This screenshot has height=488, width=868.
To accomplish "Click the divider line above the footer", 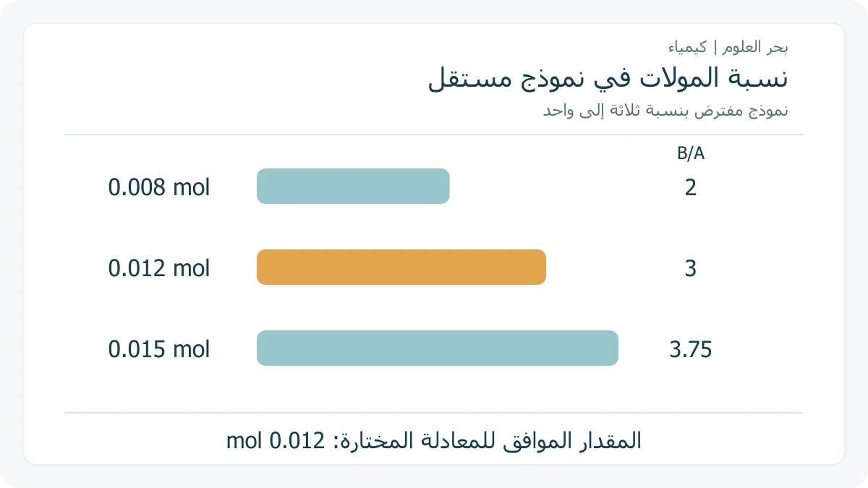I will point(434,413).
